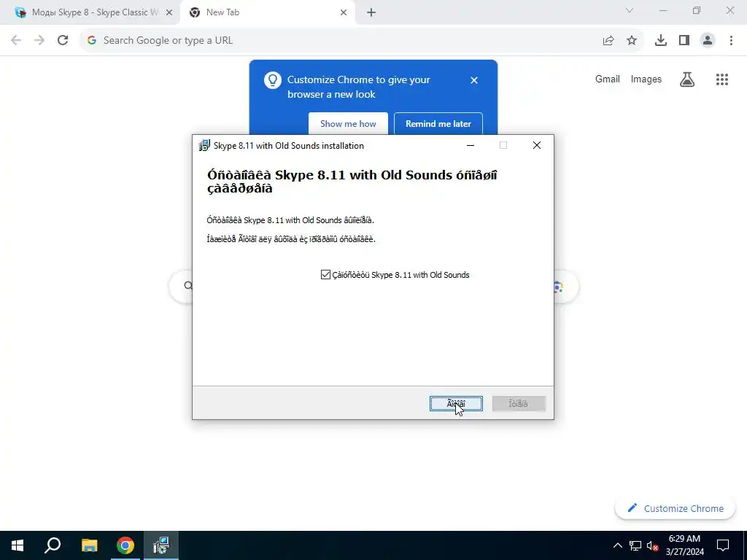Go back in Chrome
The height and width of the screenshot is (560, 747).
[16, 41]
